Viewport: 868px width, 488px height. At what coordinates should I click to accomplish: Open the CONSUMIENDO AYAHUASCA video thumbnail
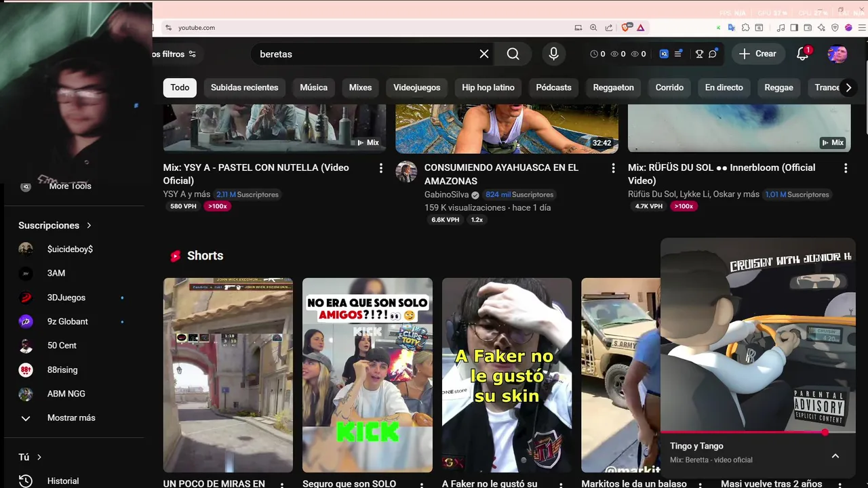507,129
